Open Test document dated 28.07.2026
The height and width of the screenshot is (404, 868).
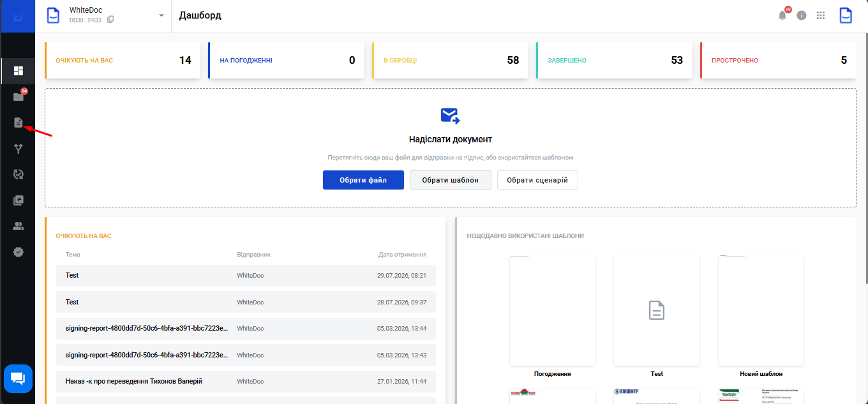246,303
